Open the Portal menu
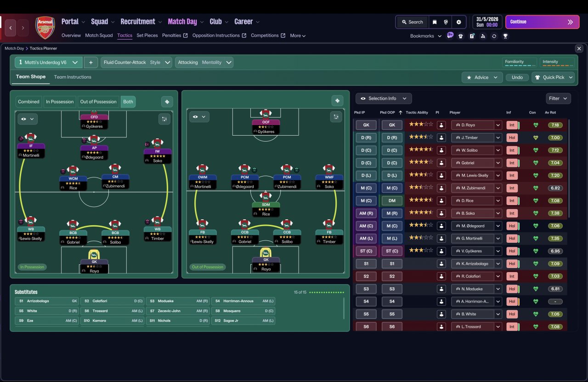 pos(73,22)
